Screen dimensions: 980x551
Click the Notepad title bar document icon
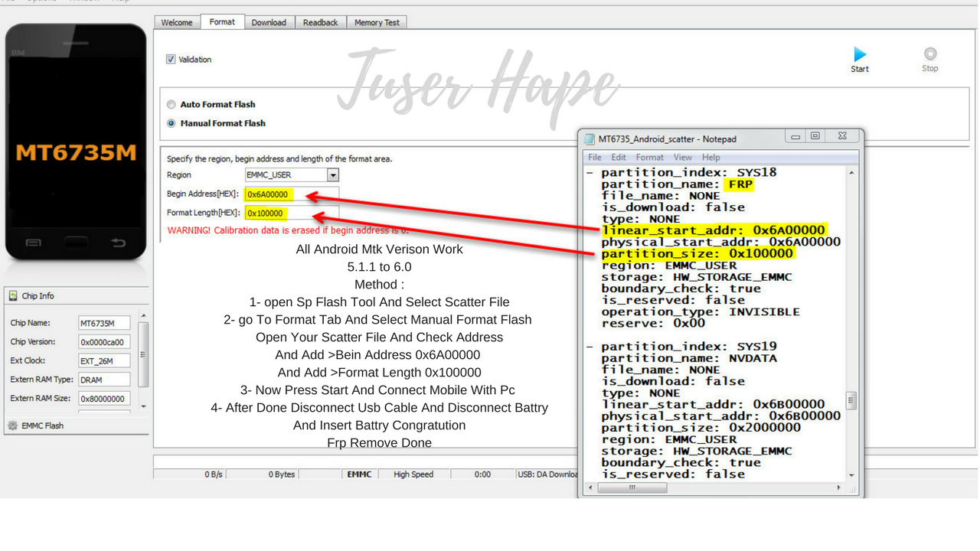[589, 139]
